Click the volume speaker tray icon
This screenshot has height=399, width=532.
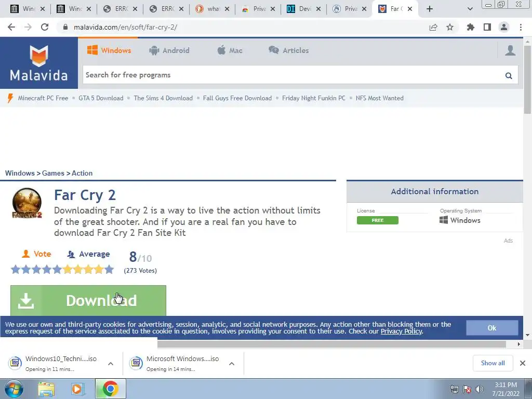pyautogui.click(x=480, y=389)
